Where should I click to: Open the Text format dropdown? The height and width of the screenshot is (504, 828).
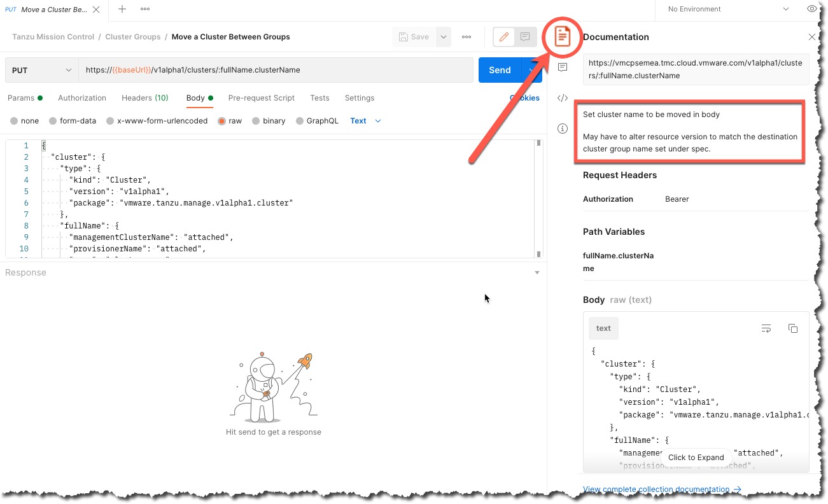[x=365, y=121]
